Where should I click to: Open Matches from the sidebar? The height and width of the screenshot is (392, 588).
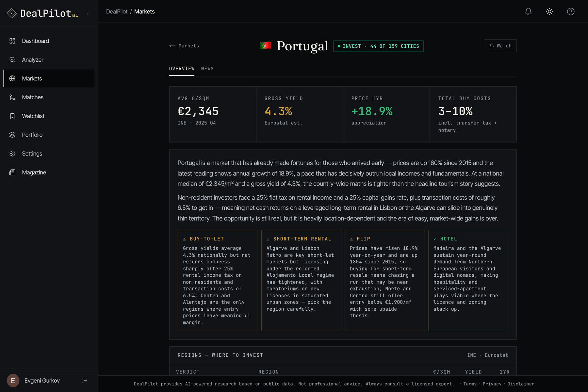click(49, 97)
